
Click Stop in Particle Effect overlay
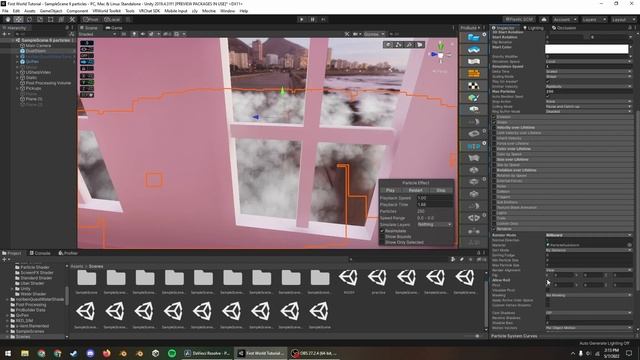coord(441,190)
